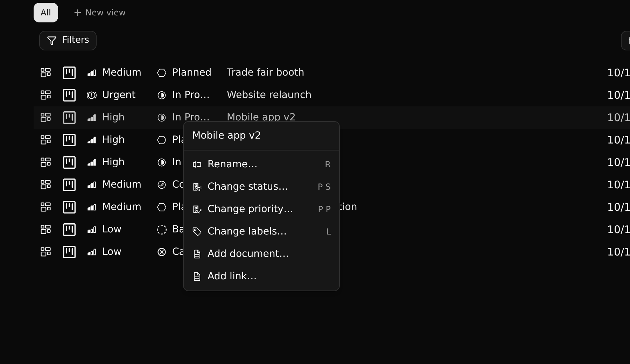Viewport: 630px width, 364px height.
Task: Click date cell of Trade fair booth row
Action: pyautogui.click(x=618, y=73)
